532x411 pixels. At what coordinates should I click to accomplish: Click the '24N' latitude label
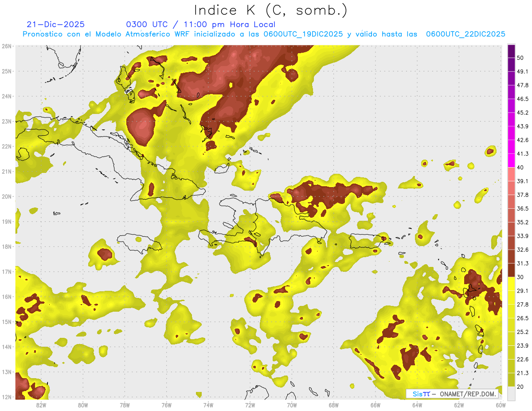tap(7, 96)
